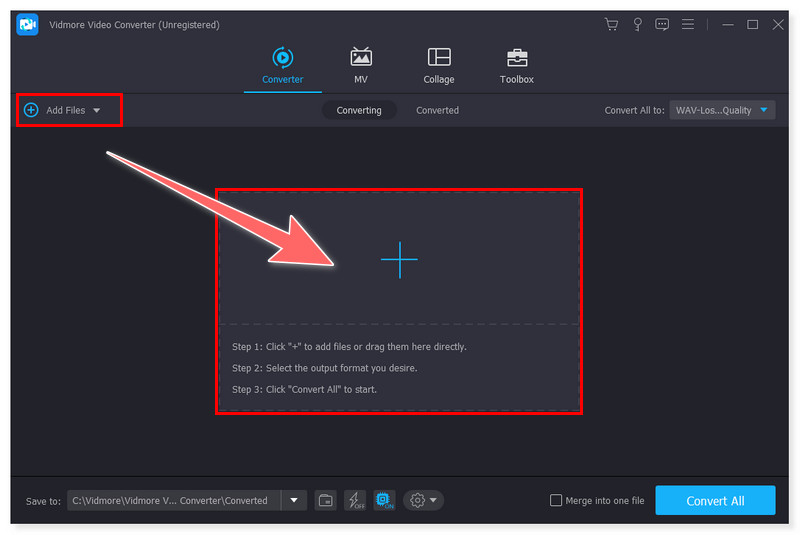Click the Save to path field
Screen dimensions: 800x535
(x=174, y=500)
